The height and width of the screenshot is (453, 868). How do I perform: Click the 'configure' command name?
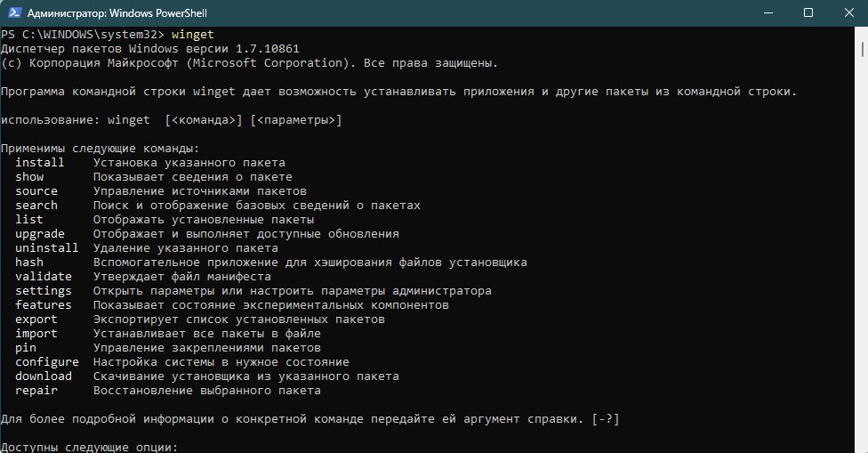click(x=47, y=362)
